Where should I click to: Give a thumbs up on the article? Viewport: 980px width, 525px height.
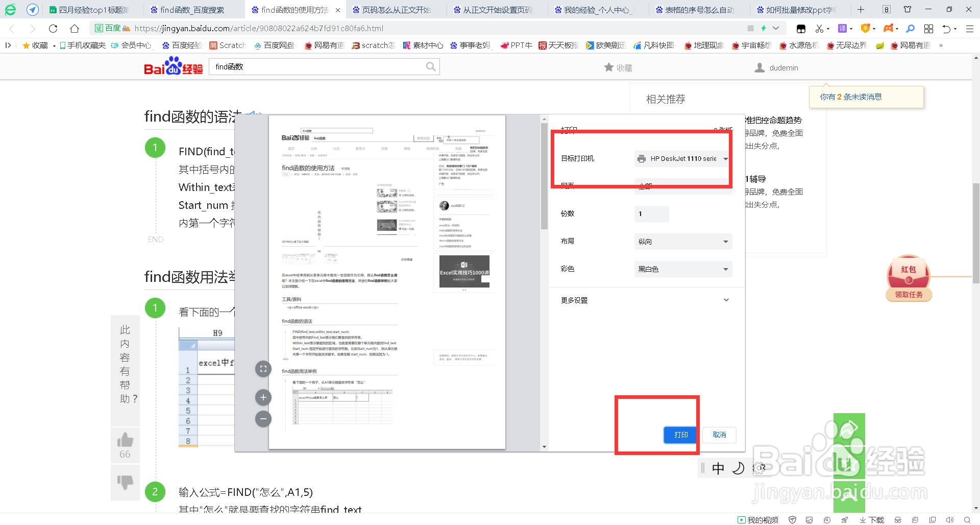[125, 439]
